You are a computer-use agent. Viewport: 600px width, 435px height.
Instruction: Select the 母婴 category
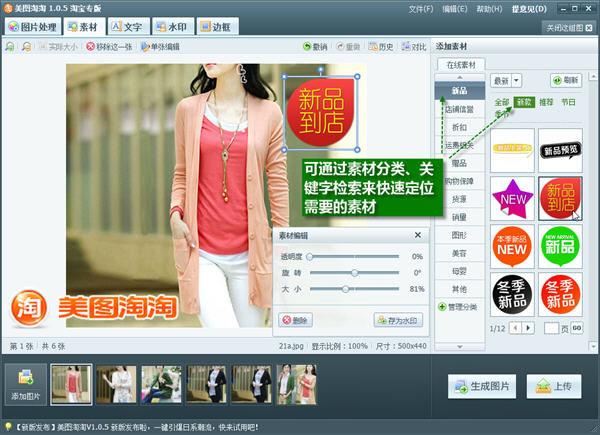pyautogui.click(x=460, y=271)
